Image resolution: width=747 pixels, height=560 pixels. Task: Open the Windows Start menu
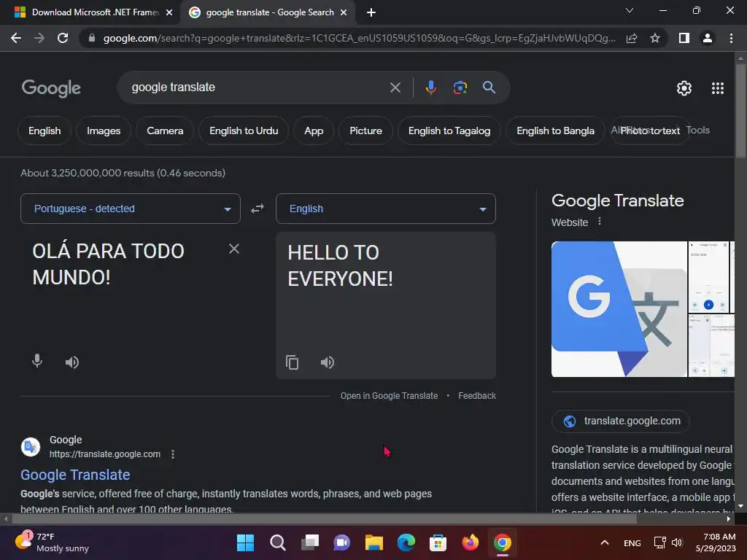[x=245, y=542]
